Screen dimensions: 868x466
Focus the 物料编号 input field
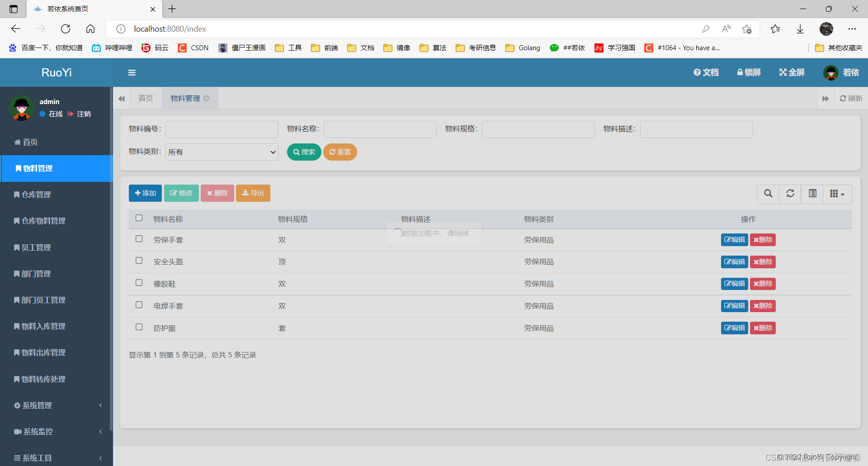(x=222, y=129)
